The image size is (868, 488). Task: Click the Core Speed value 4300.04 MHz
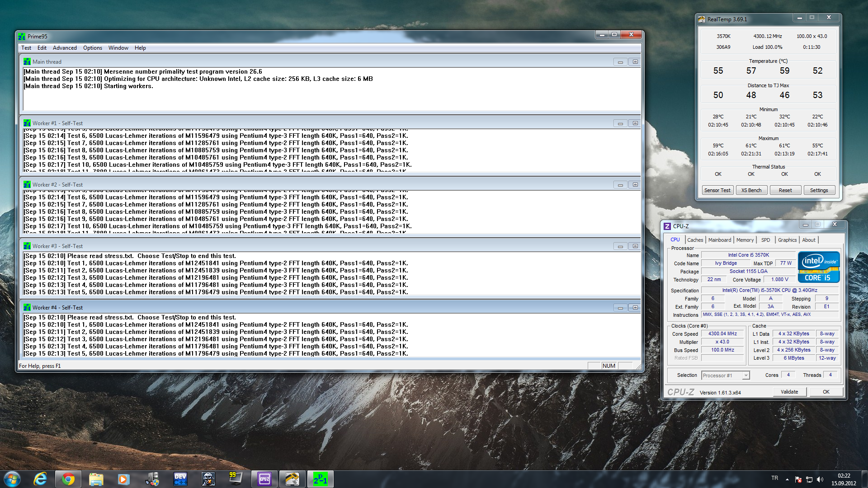point(722,334)
